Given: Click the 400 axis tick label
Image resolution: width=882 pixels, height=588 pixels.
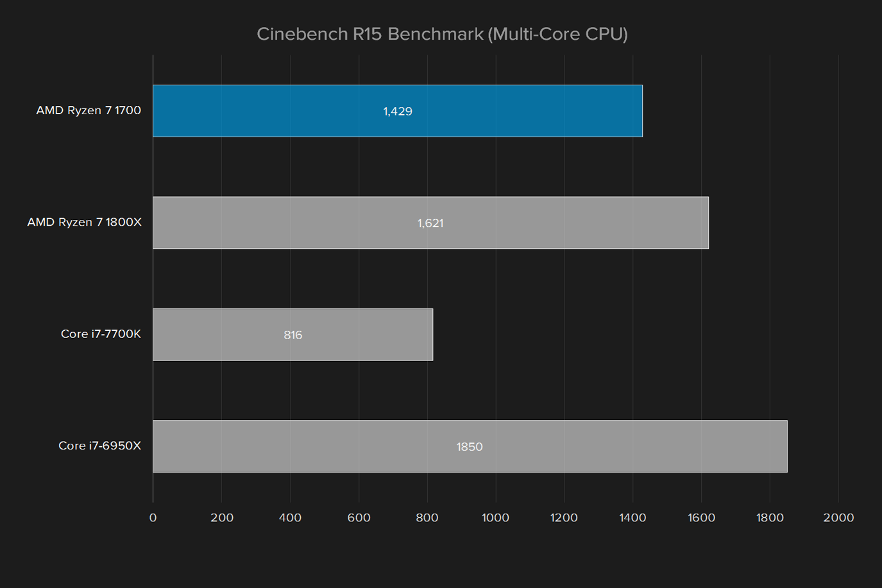Looking at the screenshot, I should pos(290,517).
